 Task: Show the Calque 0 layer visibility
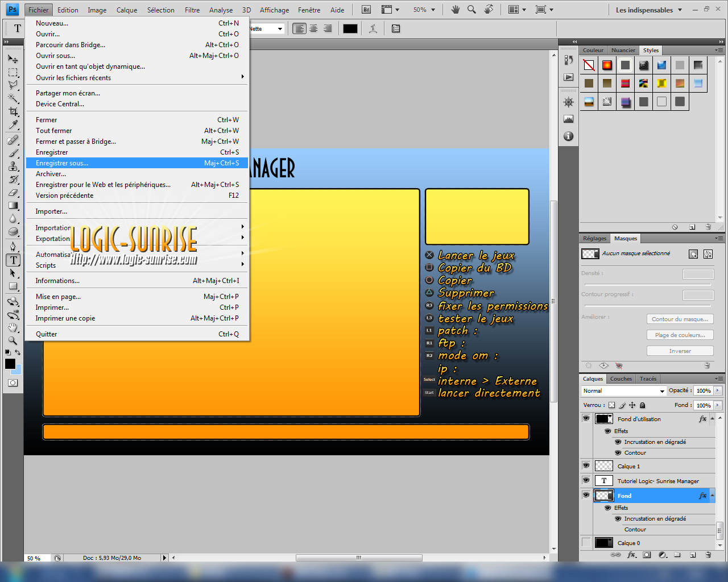586,543
